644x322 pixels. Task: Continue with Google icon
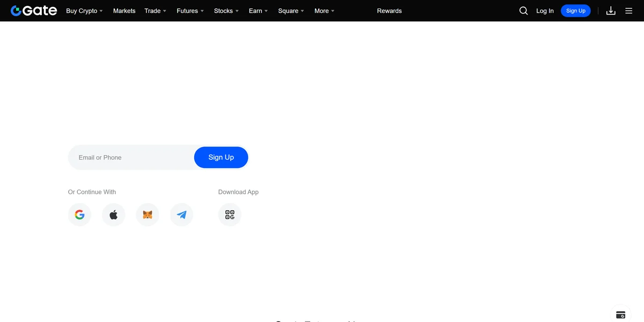coord(79,215)
